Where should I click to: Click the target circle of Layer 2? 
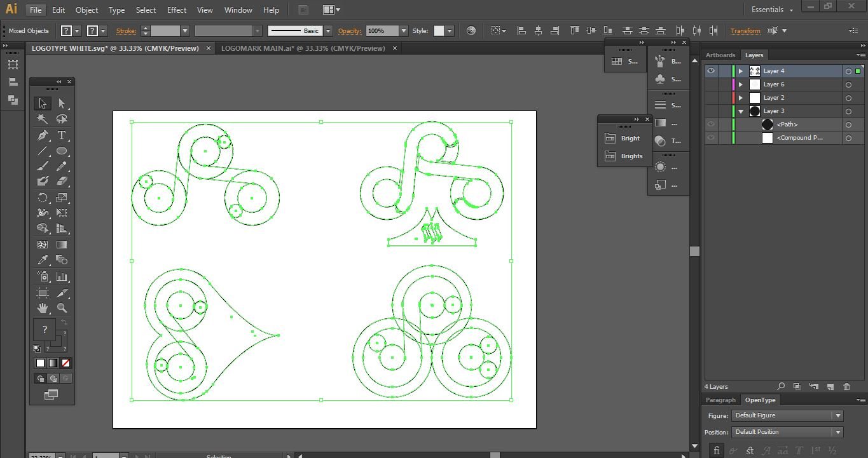coord(848,98)
